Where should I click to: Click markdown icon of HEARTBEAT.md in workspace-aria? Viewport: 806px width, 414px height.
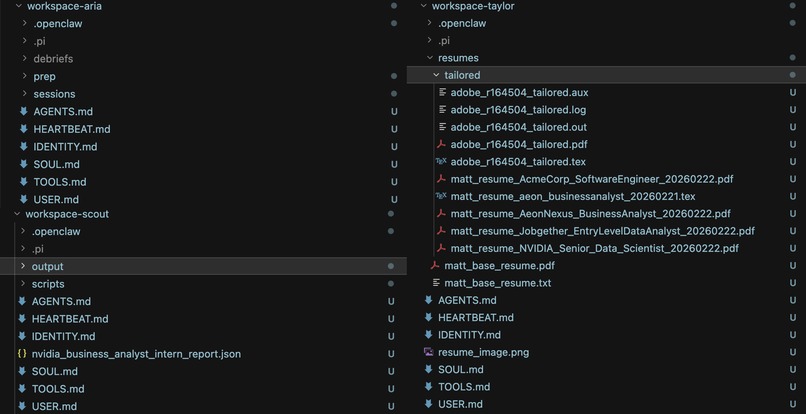tap(23, 129)
